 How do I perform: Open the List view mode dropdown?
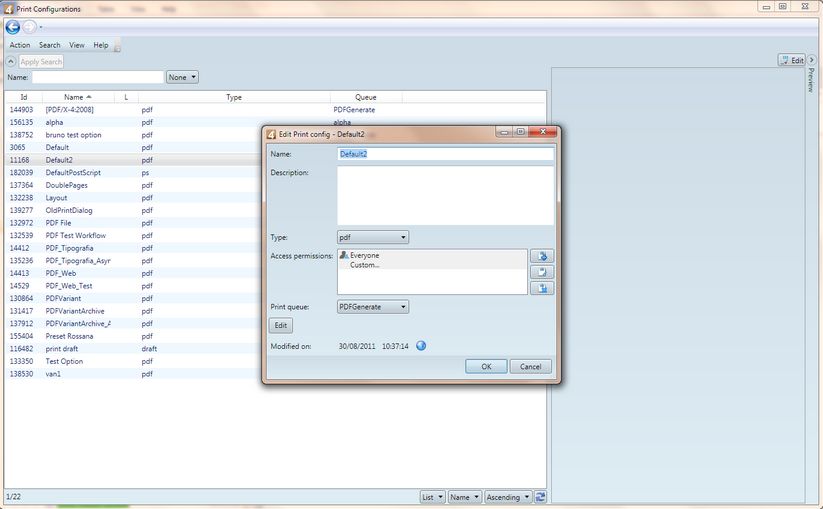pos(433,496)
